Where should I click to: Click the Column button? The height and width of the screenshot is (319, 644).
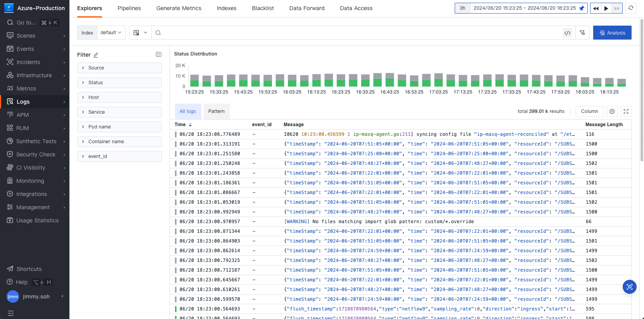point(590,111)
